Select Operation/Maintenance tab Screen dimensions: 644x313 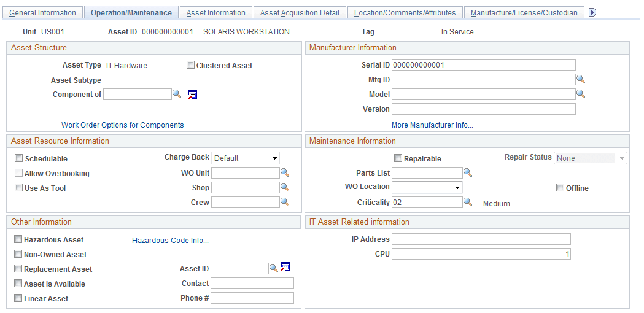131,13
